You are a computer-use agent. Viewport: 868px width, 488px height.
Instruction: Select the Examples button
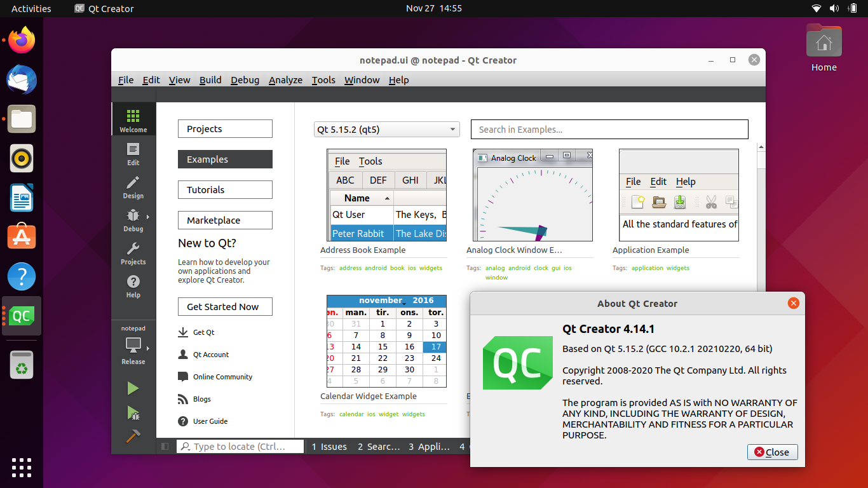coord(225,159)
